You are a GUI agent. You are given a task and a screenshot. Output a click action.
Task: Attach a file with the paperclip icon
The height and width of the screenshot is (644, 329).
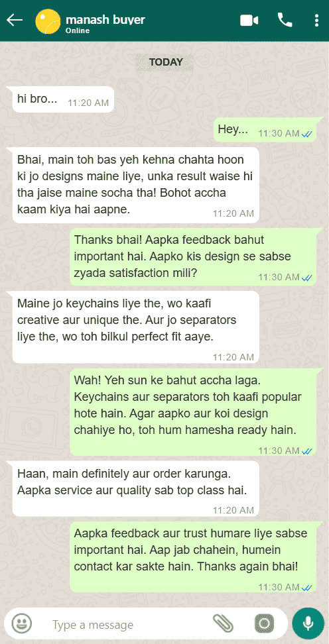tap(223, 624)
